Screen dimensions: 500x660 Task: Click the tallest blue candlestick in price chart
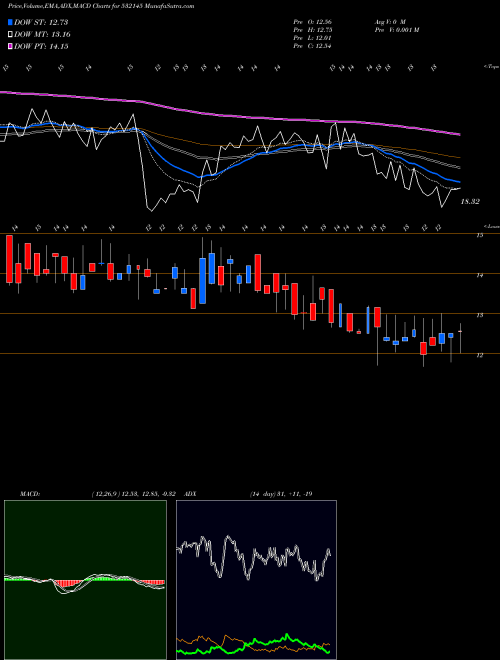202,281
